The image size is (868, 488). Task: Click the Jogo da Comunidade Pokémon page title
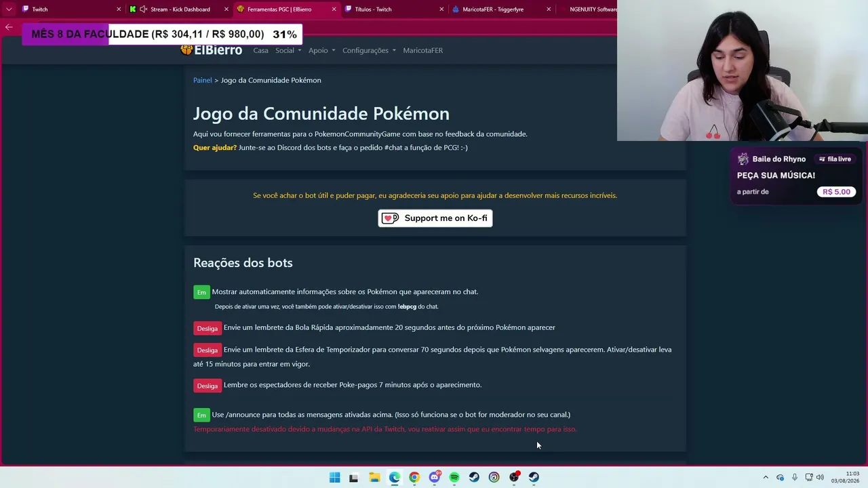[321, 113]
